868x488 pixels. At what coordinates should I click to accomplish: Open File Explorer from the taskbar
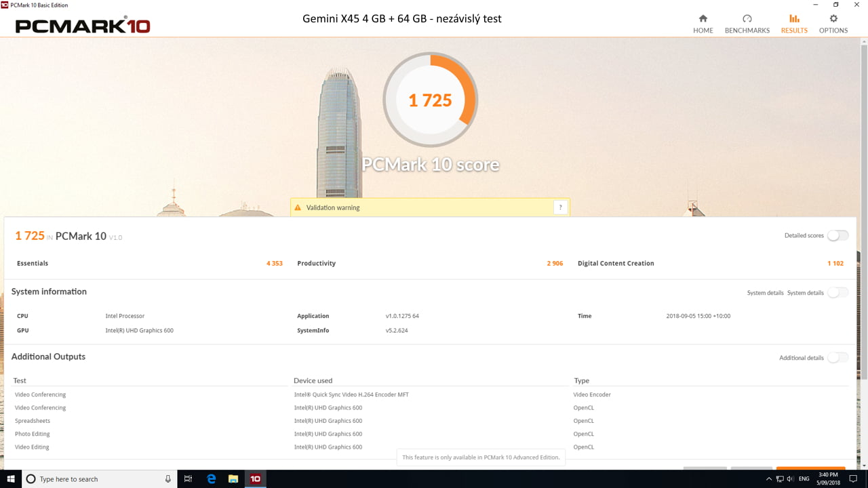pos(233,479)
